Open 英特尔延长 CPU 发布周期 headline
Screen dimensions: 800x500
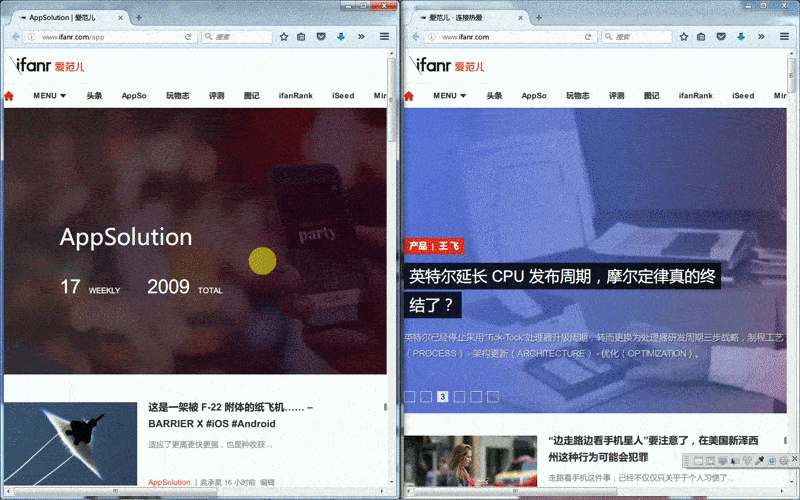[562, 290]
